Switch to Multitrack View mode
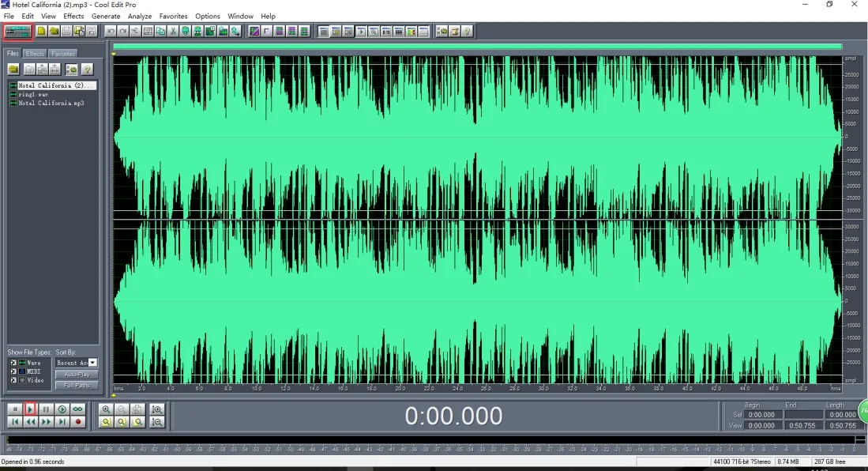Image resolution: width=868 pixels, height=471 pixels. click(x=17, y=31)
